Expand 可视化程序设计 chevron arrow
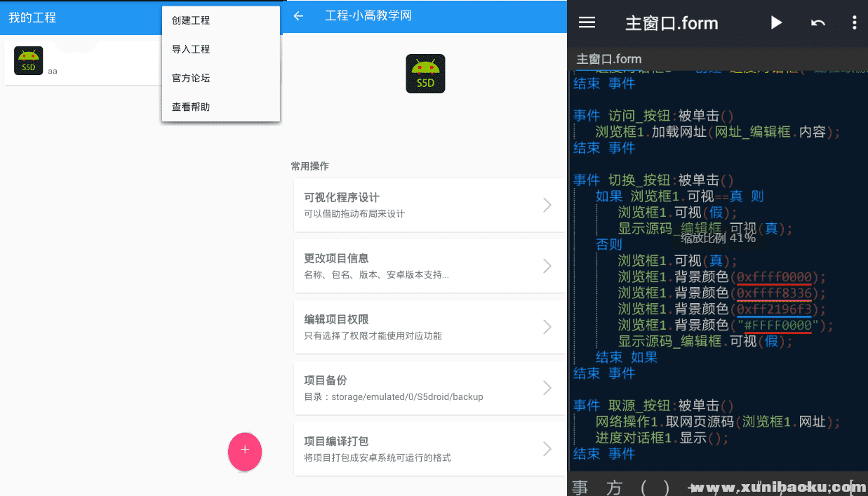This screenshot has height=496, width=868. click(547, 205)
